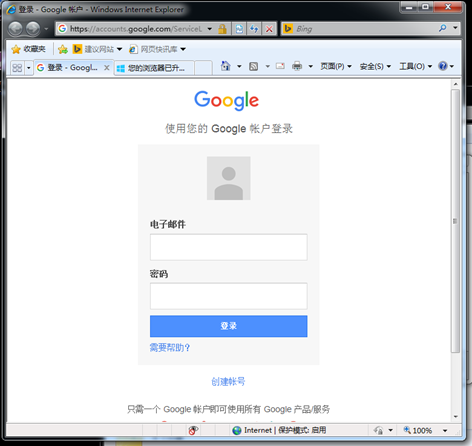
Task: Click the 电子邮件 email input field
Action: pyautogui.click(x=229, y=247)
